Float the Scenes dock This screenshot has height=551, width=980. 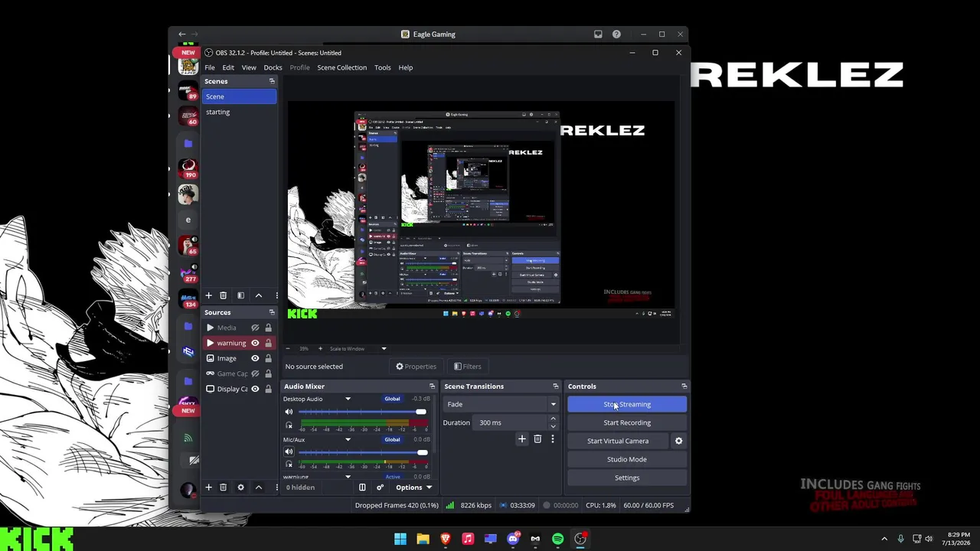tap(272, 81)
